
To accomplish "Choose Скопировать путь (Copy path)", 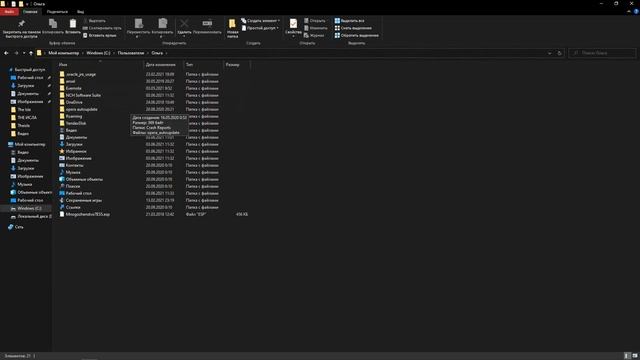I will coord(102,28).
